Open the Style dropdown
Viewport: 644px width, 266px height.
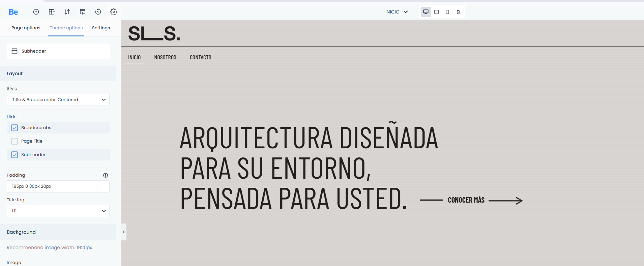coord(58,100)
